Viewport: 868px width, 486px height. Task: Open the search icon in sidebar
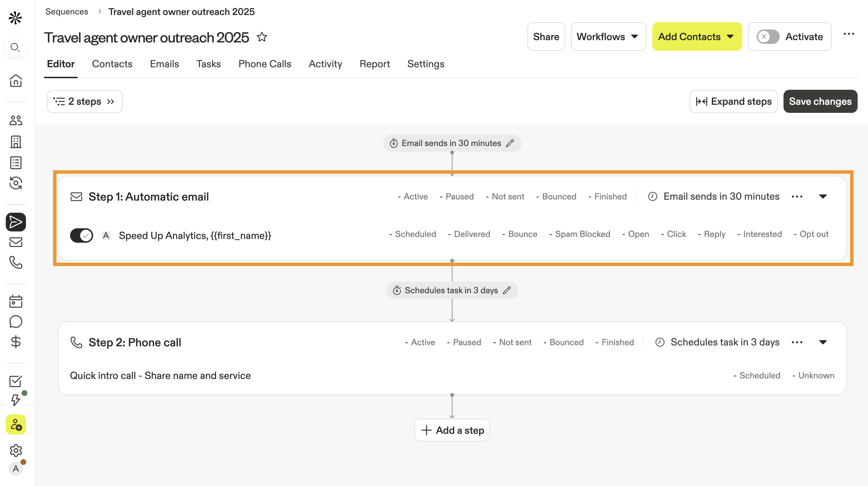pos(15,48)
